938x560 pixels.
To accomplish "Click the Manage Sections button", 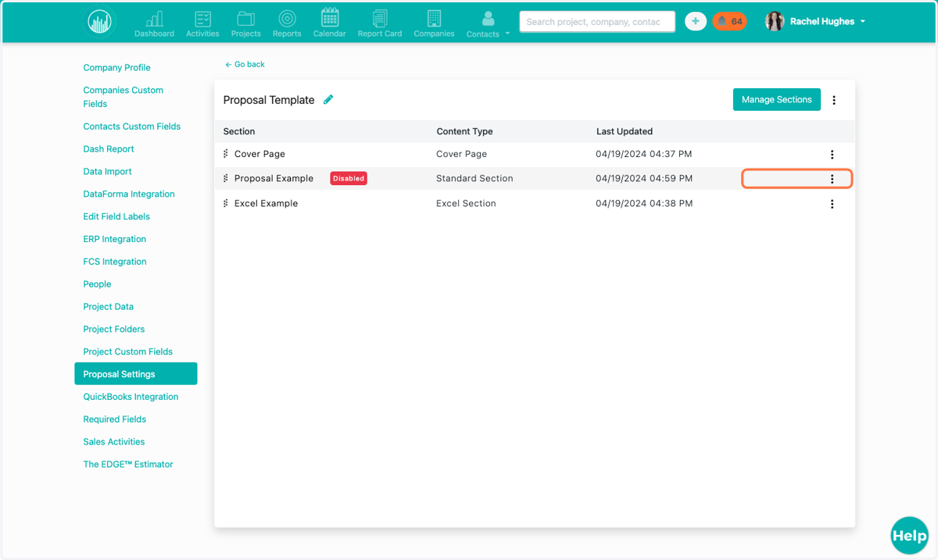I will 776,99.
